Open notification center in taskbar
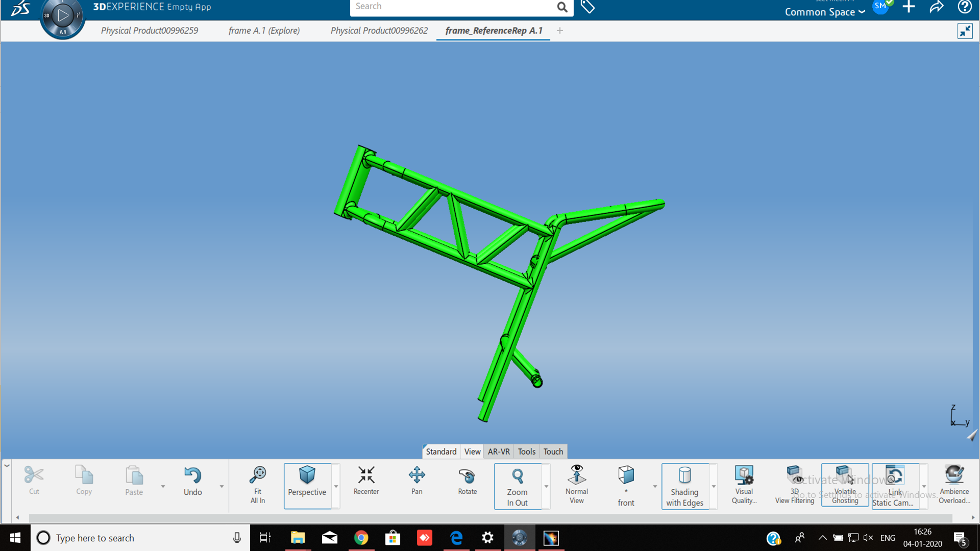 960,538
